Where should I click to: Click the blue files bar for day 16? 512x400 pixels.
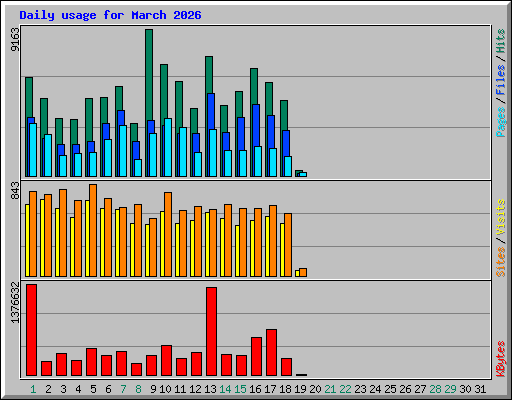click(256, 125)
